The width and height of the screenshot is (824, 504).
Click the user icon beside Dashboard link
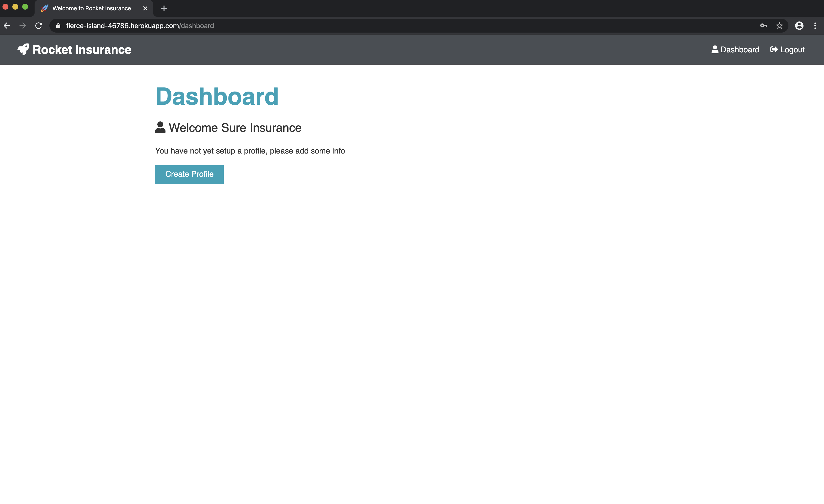715,49
